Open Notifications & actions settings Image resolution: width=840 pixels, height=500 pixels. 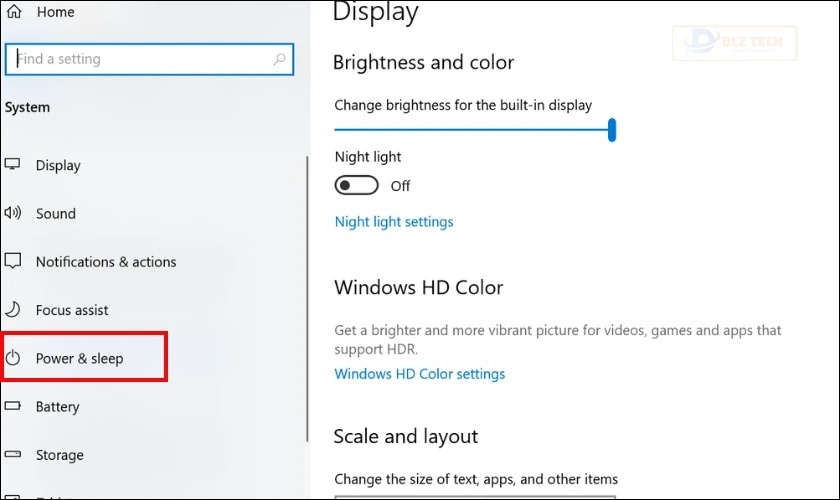click(x=106, y=262)
